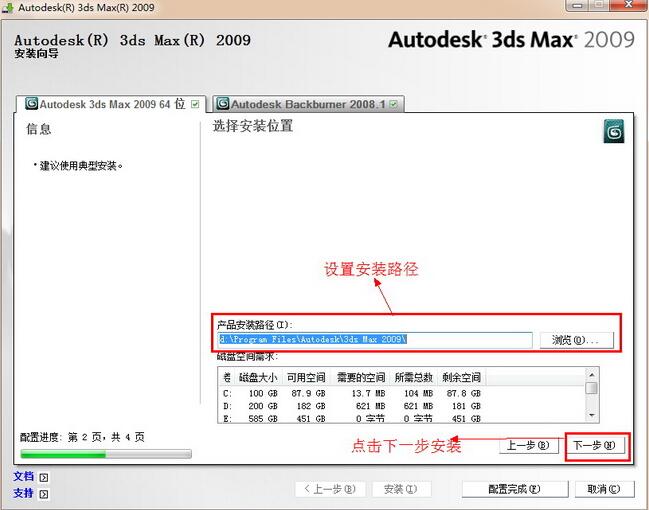Click the 621 MB required space cell
Image resolution: width=649 pixels, height=510 pixels.
(x=370, y=406)
